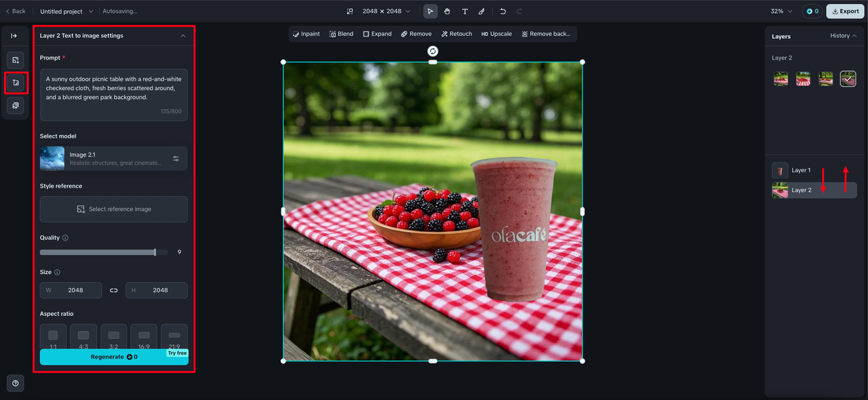Expand the History section chevron
Viewport: 868px width, 400px height.
[854, 36]
